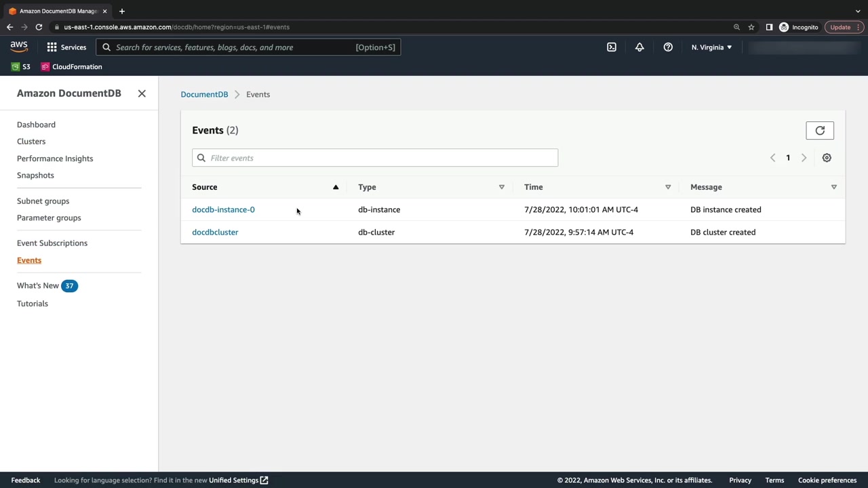The width and height of the screenshot is (868, 488).
Task: Open Performance Insights in the sidebar
Action: click(55, 159)
